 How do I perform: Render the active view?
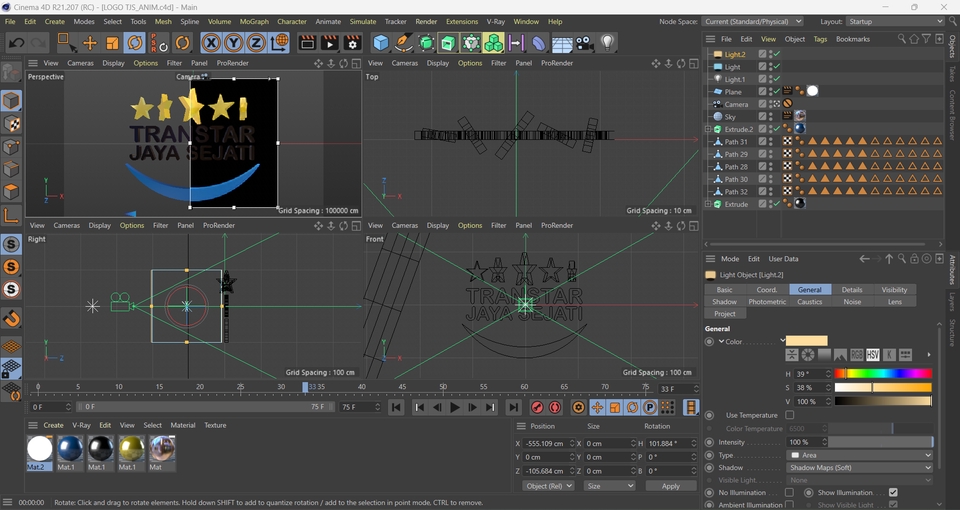click(x=307, y=43)
